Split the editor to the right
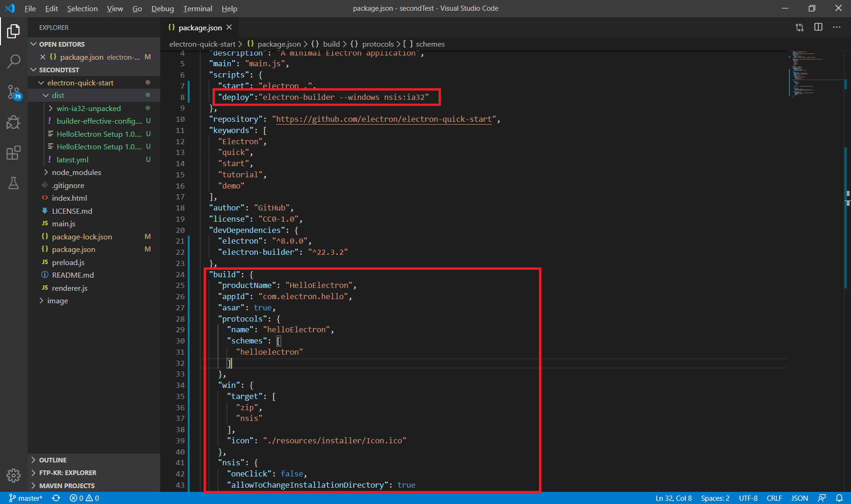The image size is (851, 504). pyautogui.click(x=818, y=27)
